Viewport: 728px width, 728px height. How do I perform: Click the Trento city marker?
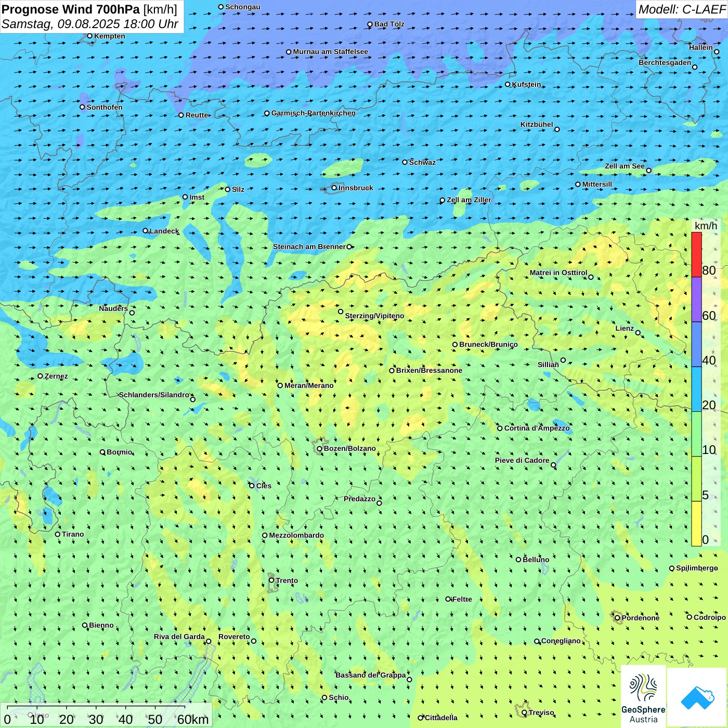pyautogui.click(x=271, y=580)
